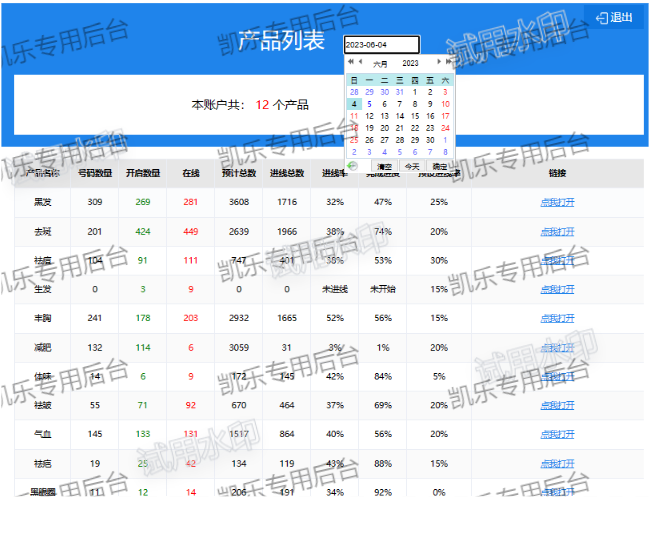This screenshot has height=537, width=649.
Task: Click the date input field 2023-06-04
Action: pos(381,45)
